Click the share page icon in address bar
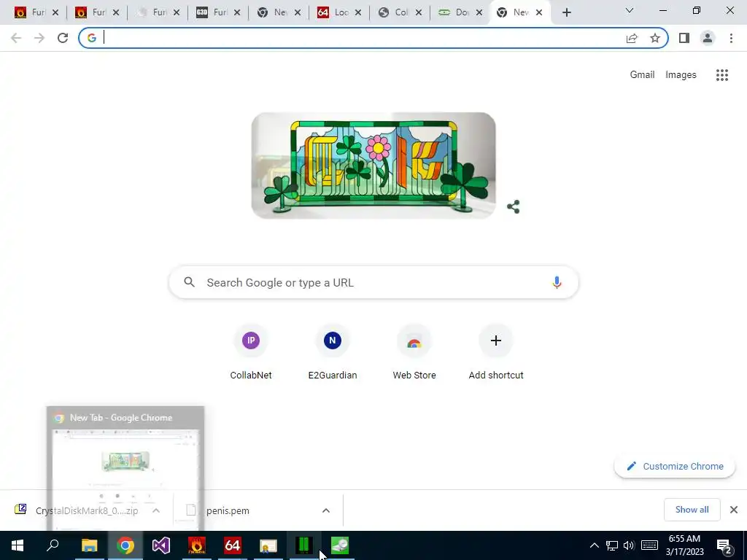Screen dimensions: 747x560 632,38
